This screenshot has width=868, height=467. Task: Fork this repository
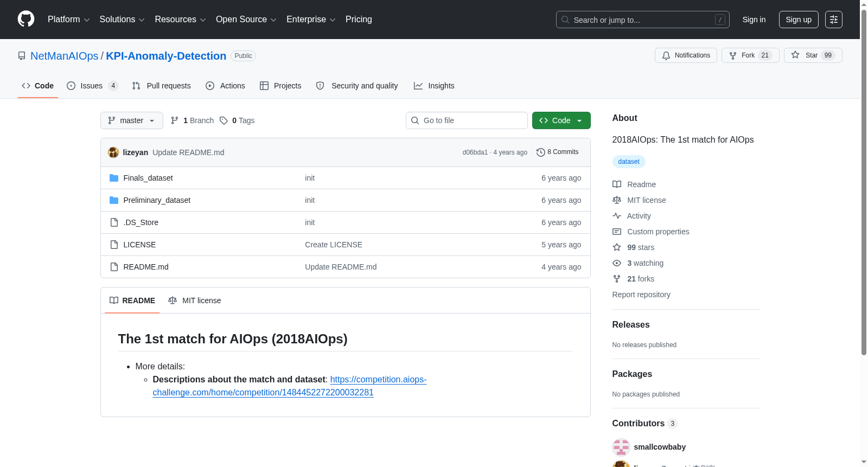750,55
